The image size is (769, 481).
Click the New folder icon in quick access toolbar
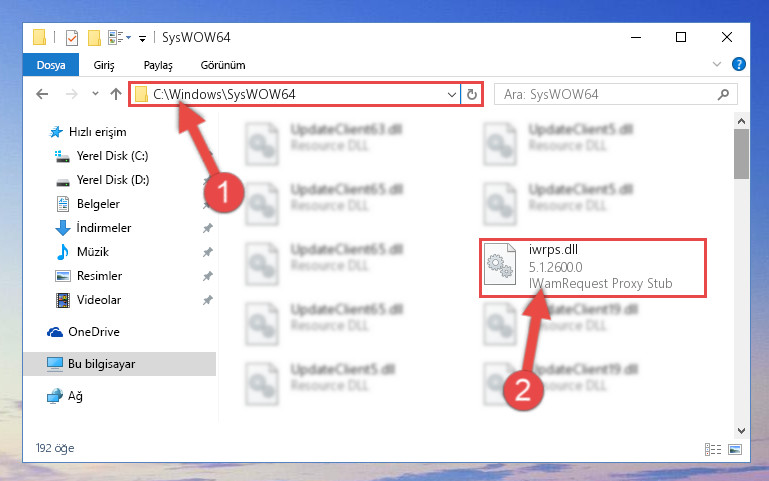point(94,38)
